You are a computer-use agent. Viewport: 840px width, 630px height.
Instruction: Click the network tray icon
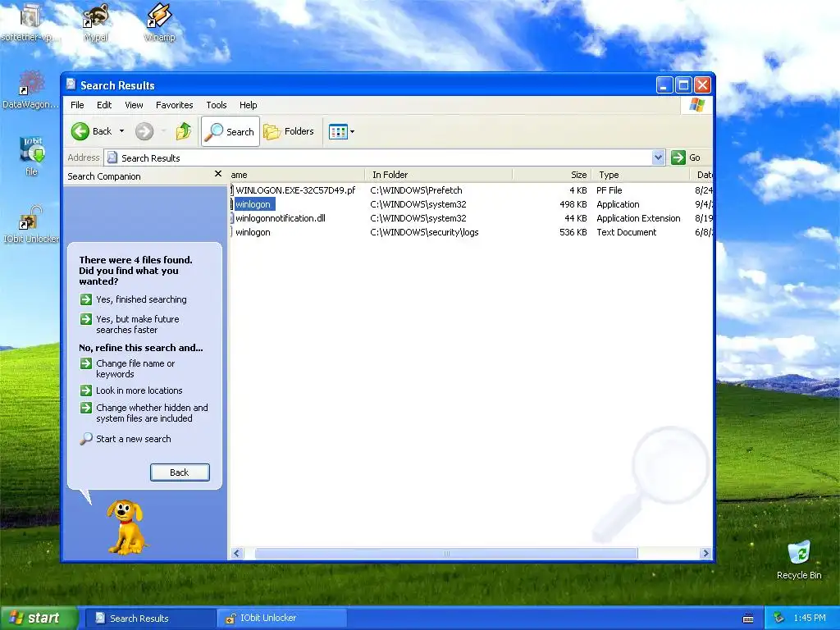779,619
